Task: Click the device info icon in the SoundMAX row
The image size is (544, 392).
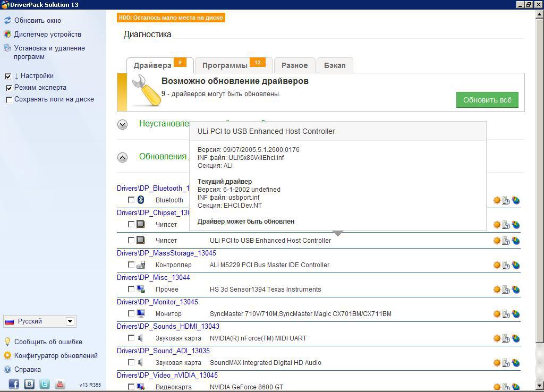Action: click(x=506, y=363)
